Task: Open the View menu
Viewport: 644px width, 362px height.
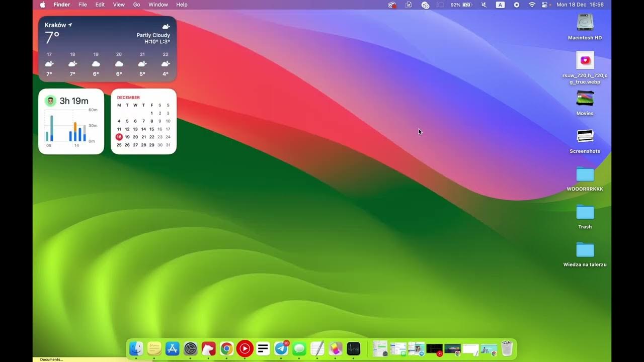Action: click(x=119, y=5)
